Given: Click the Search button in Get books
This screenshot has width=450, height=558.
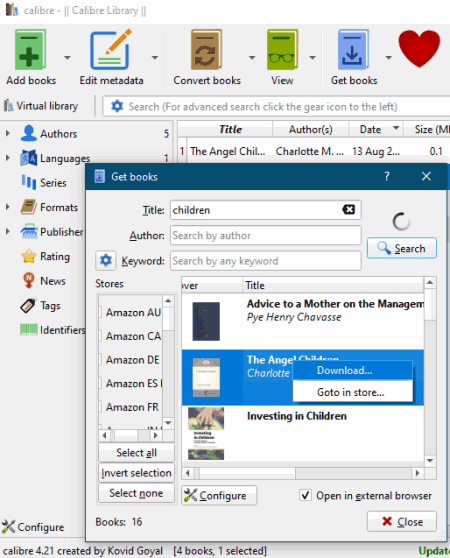Looking at the screenshot, I should tap(402, 248).
